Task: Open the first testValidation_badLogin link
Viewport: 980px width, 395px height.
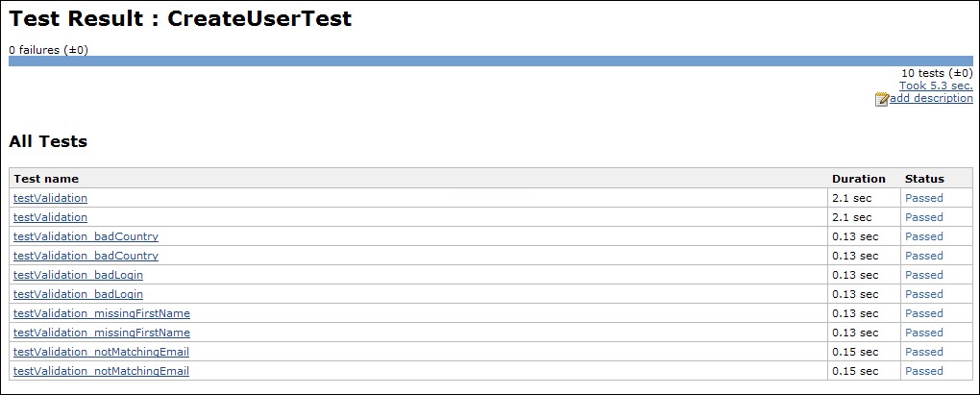Action: point(78,275)
